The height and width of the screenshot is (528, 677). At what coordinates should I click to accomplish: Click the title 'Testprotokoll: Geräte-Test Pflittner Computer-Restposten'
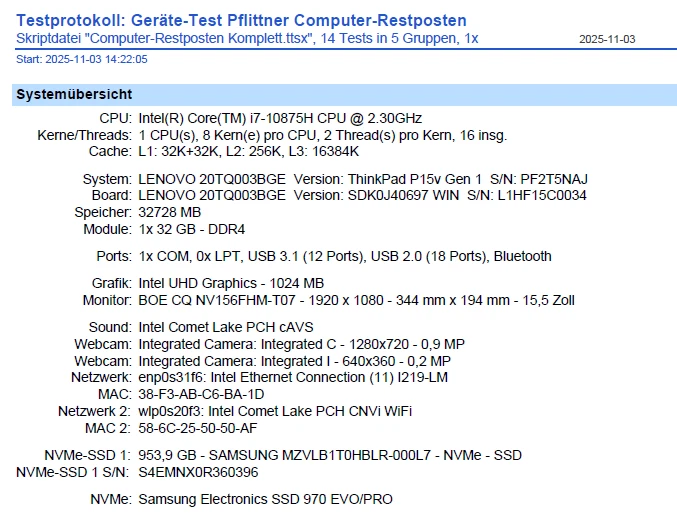click(x=241, y=20)
